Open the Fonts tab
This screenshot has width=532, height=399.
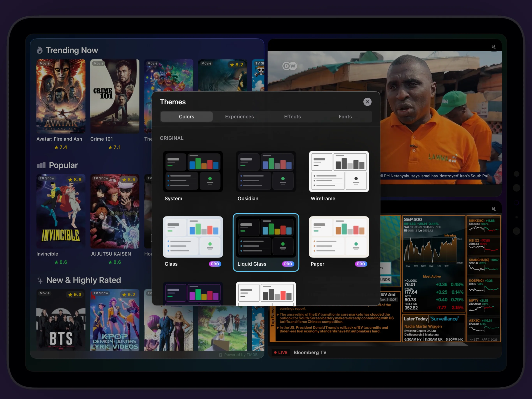(345, 117)
